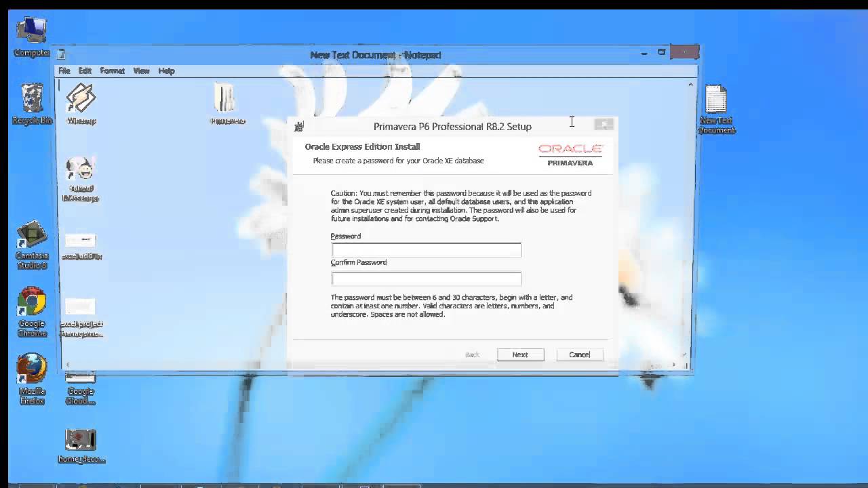
Task: Select the Google Cloud desktop icon
Action: pos(81,388)
